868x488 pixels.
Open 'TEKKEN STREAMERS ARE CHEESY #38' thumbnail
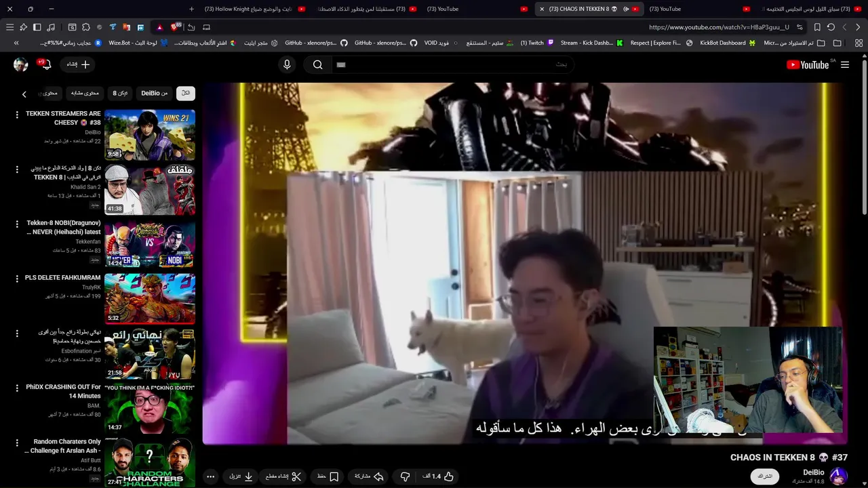150,135
